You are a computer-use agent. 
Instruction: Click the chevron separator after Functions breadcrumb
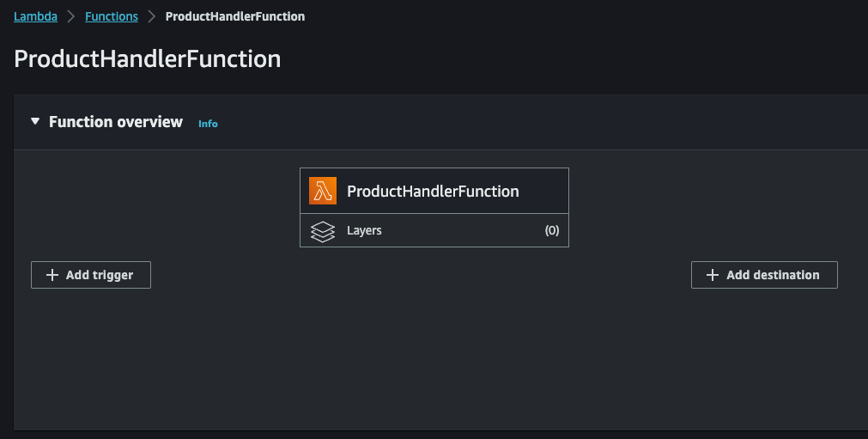pos(152,16)
